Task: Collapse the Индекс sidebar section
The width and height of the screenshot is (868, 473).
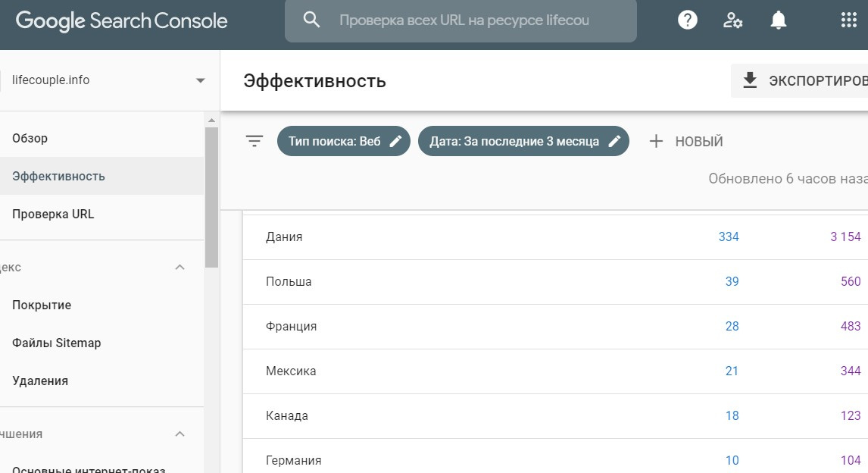Action: pyautogui.click(x=180, y=268)
